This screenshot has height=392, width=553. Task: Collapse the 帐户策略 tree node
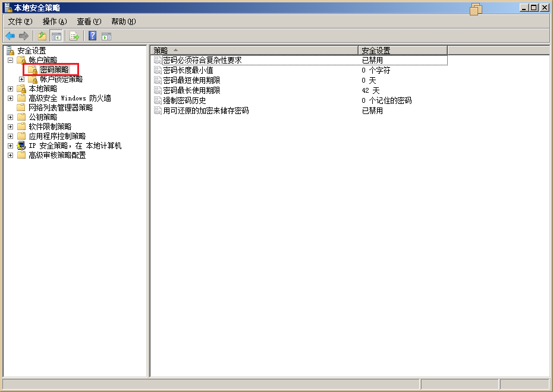11,60
